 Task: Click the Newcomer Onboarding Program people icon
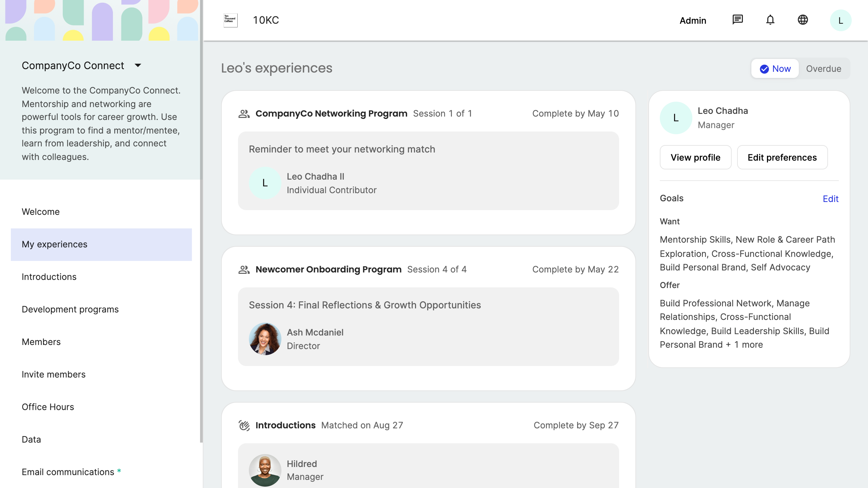tap(244, 270)
